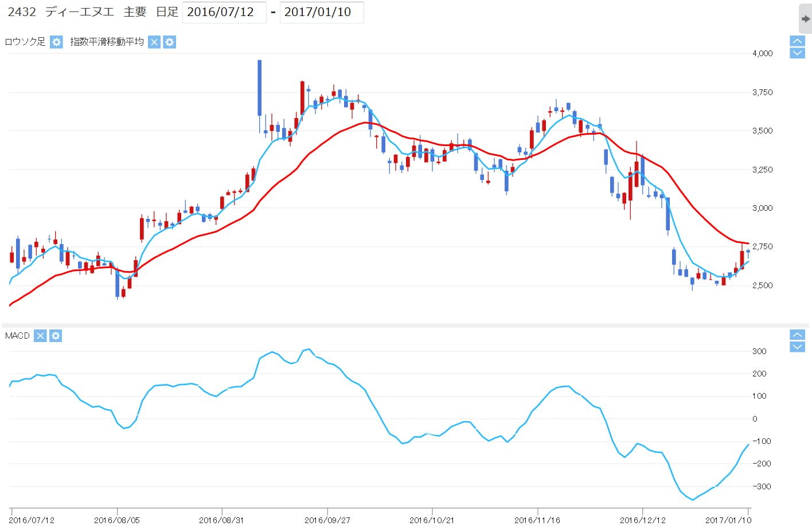Image resolution: width=812 pixels, height=530 pixels.
Task: Remove the MACD indicator
Action: coord(40,336)
